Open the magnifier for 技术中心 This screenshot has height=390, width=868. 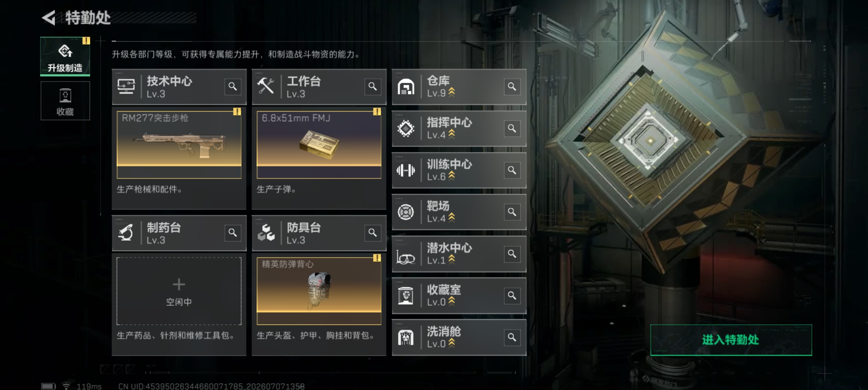(232, 87)
